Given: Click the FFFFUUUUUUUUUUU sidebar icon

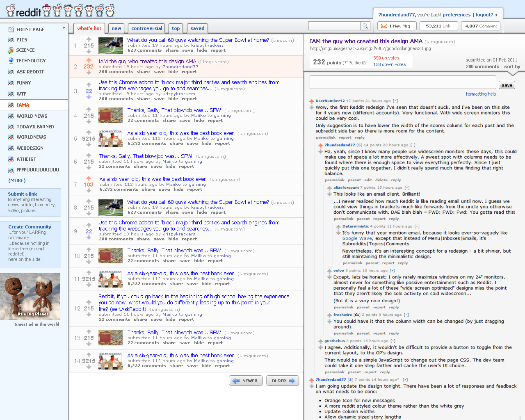Looking at the screenshot, I should 11,170.
